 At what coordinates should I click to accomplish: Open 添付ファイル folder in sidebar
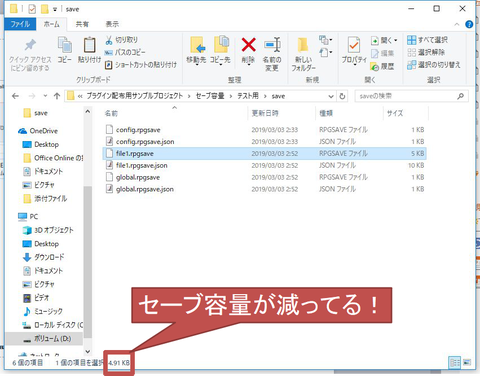click(45, 199)
